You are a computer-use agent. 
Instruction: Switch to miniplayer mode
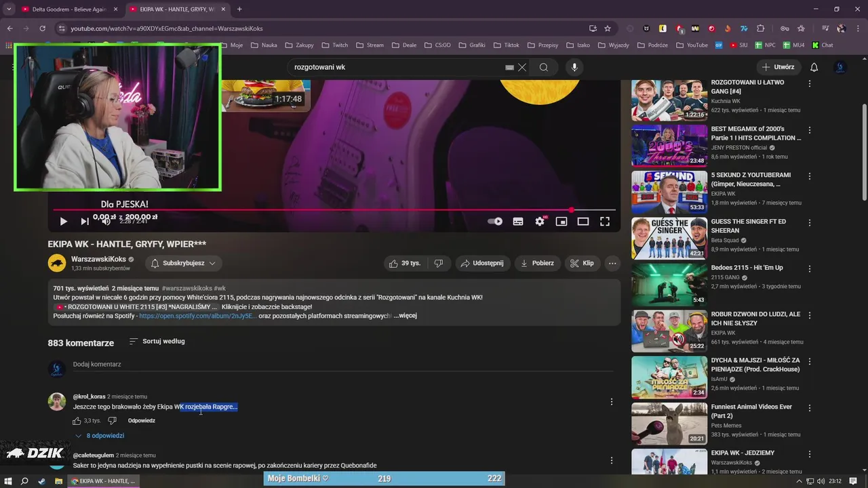pyautogui.click(x=561, y=221)
